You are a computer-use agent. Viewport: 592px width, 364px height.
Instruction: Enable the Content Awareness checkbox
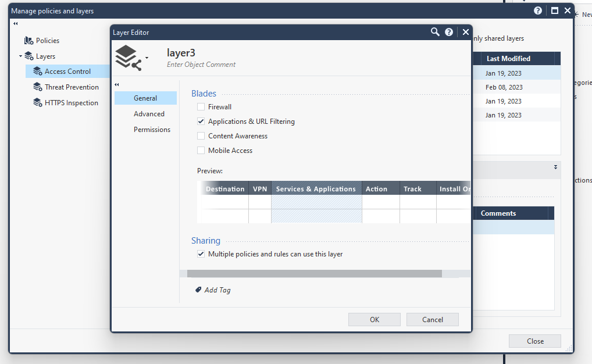(201, 136)
